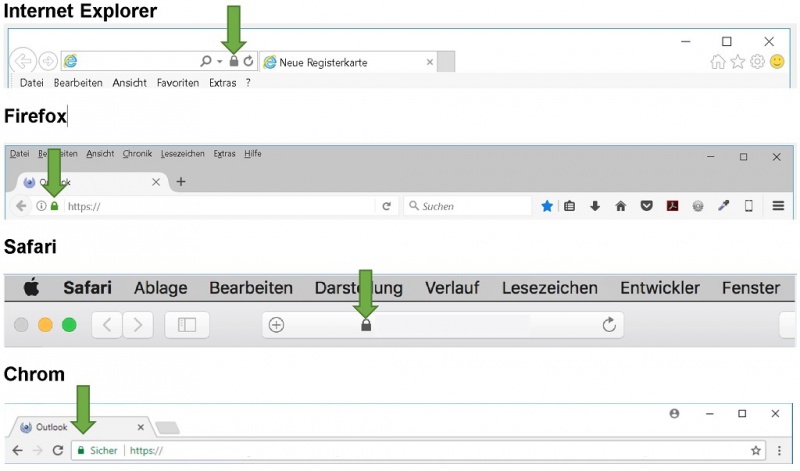Click the Internet Explorer home icon
Image resolution: width=800 pixels, height=471 pixels.
pyautogui.click(x=718, y=62)
